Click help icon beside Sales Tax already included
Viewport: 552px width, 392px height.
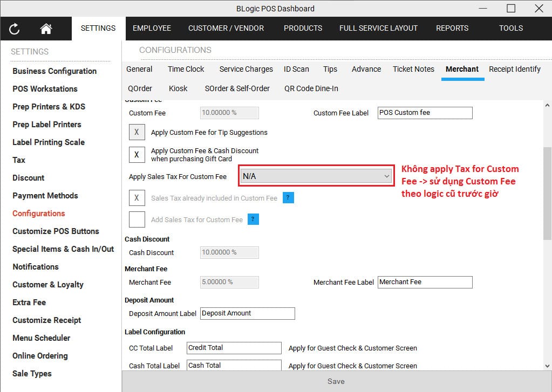point(288,198)
